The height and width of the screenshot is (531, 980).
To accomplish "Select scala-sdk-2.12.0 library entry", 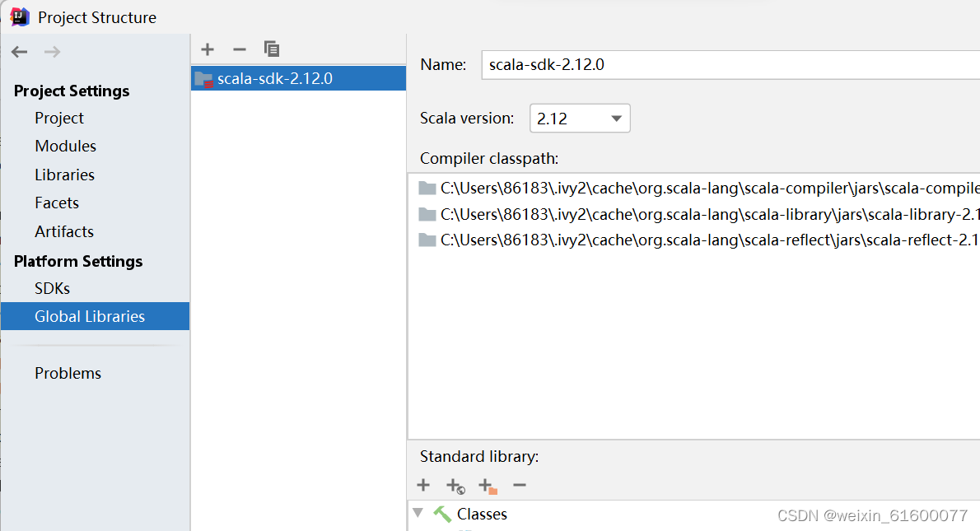I will [x=299, y=79].
